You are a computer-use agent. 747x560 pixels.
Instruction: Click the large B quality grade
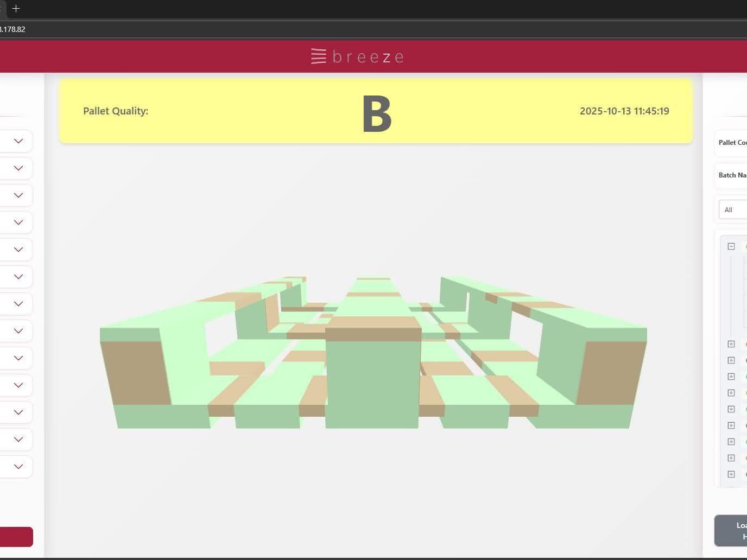coord(377,114)
